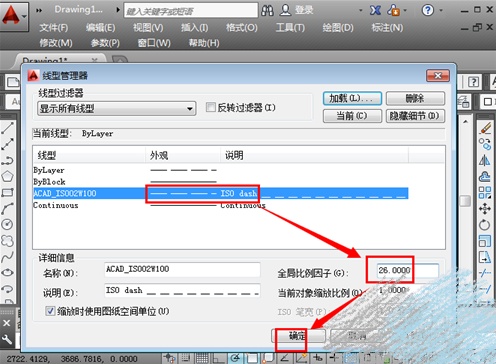Select the ByLayer linetype row
The height and width of the screenshot is (364, 496).
tap(221, 170)
